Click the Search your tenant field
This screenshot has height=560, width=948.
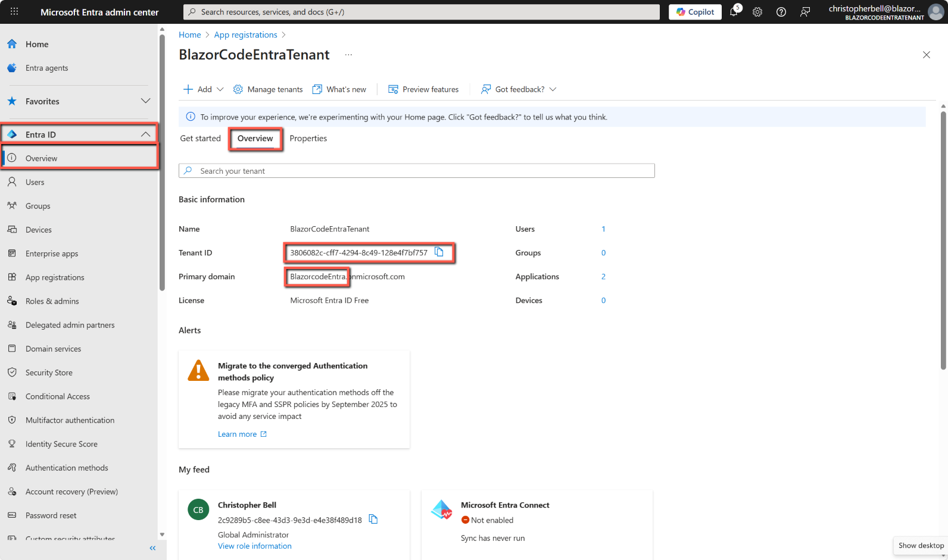point(417,171)
